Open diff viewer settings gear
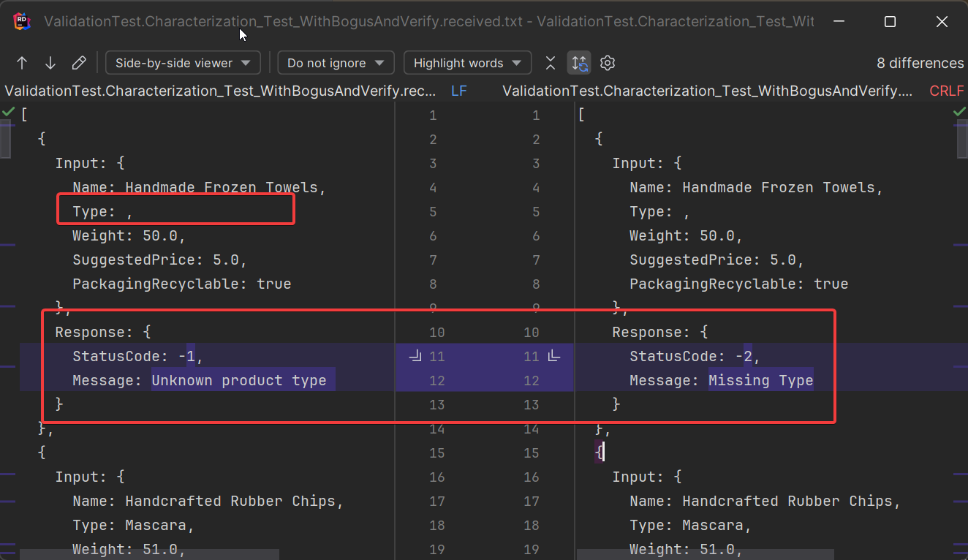Image resolution: width=968 pixels, height=560 pixels. pyautogui.click(x=608, y=63)
